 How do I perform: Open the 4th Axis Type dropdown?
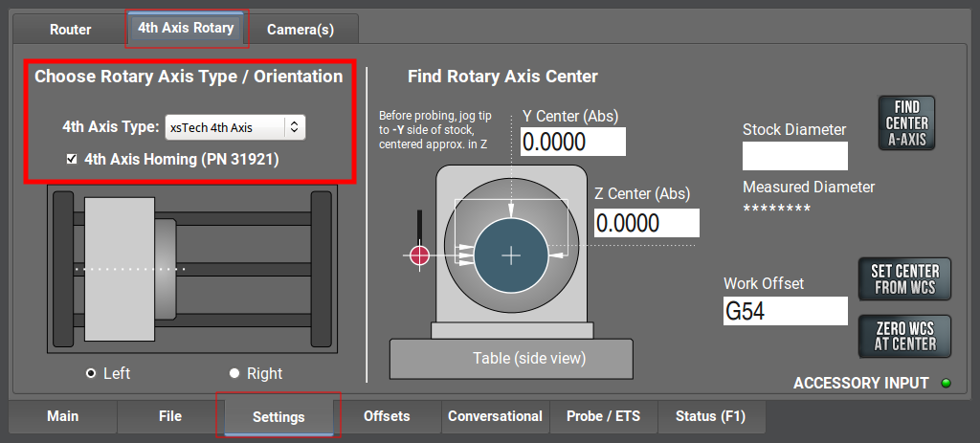[234, 126]
